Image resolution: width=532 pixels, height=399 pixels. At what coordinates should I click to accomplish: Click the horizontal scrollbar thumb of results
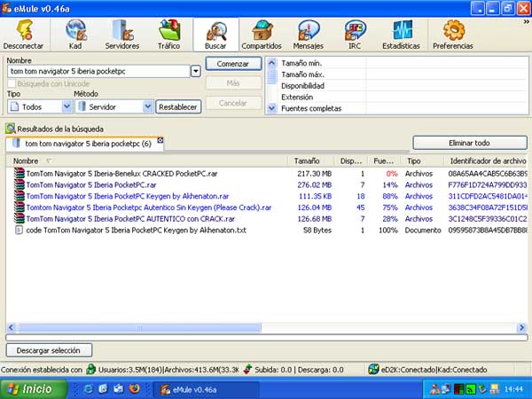tap(139, 327)
